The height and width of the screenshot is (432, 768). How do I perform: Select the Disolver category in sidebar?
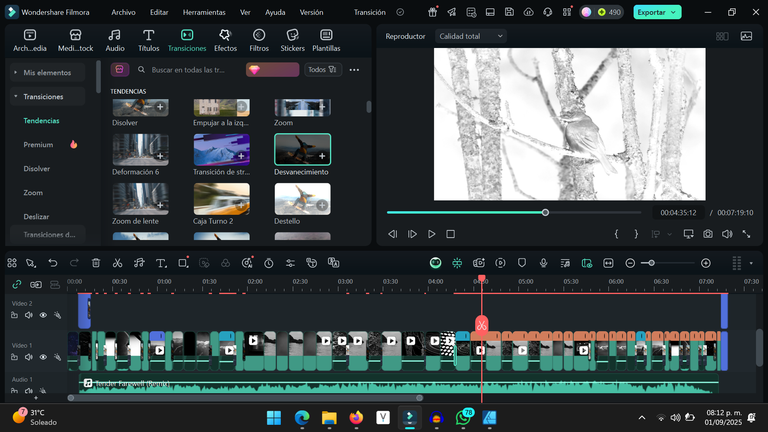pos(37,168)
